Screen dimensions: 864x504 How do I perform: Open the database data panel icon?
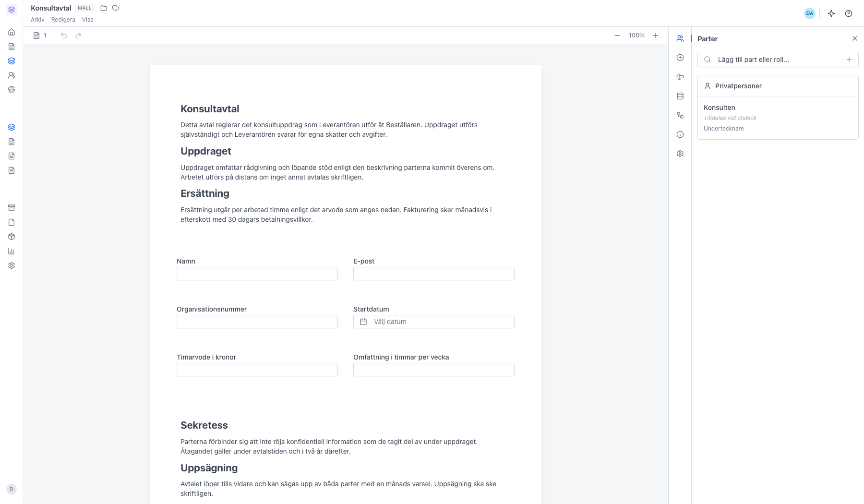click(x=680, y=96)
